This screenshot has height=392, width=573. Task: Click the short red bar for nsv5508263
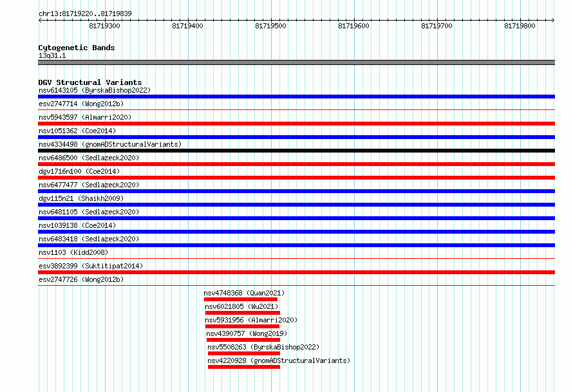(244, 353)
